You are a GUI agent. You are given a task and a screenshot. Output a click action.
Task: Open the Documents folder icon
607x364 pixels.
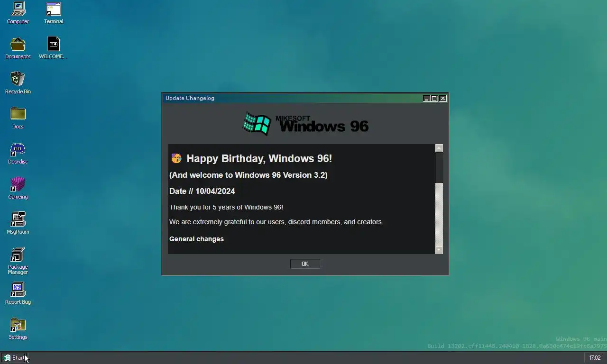18,48
